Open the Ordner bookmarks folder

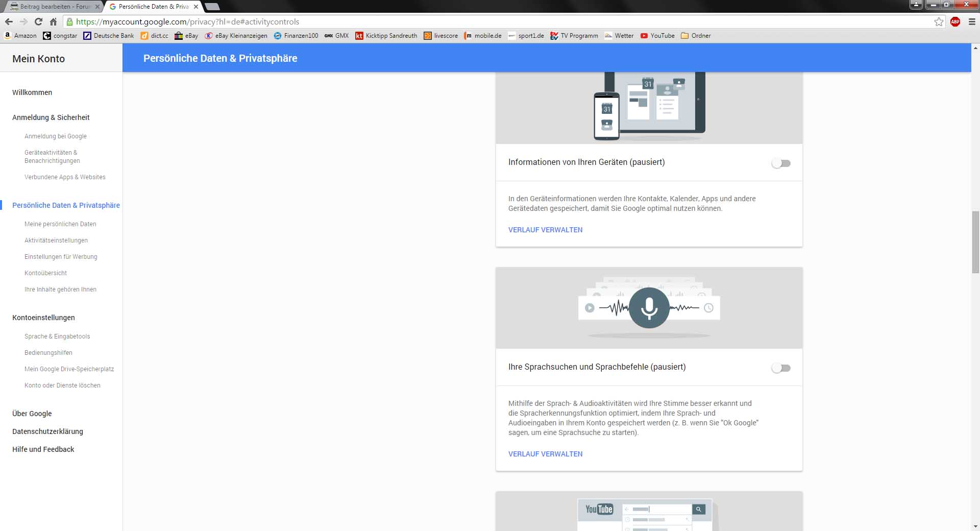coord(696,36)
